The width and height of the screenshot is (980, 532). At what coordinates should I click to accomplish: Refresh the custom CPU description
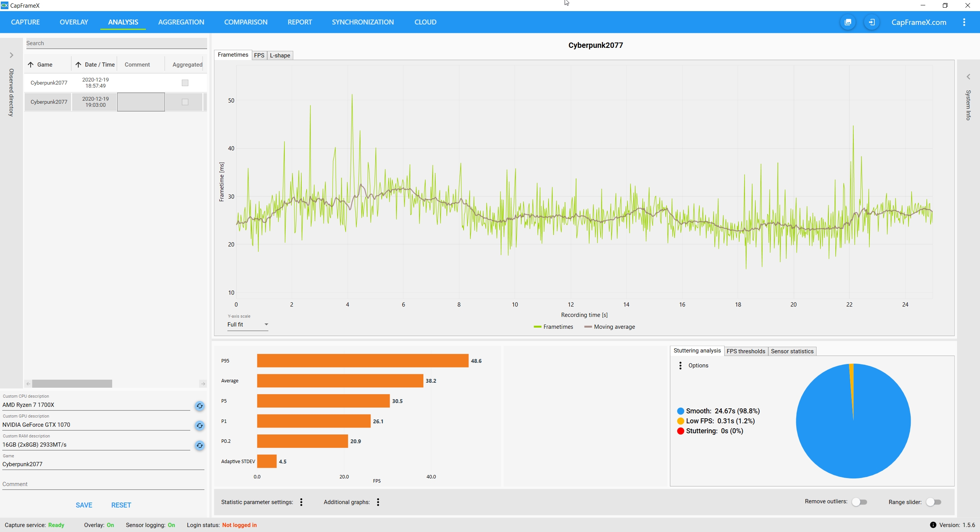click(x=199, y=406)
